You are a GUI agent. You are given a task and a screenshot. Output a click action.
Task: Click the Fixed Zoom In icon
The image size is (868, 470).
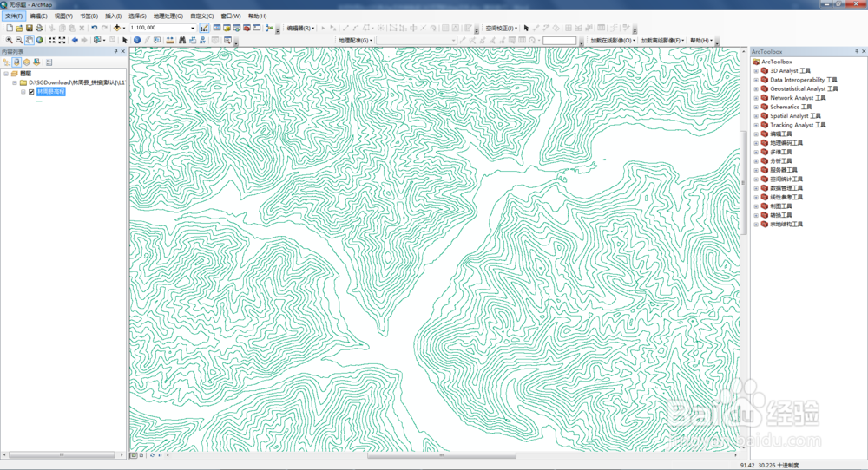[x=52, y=41]
